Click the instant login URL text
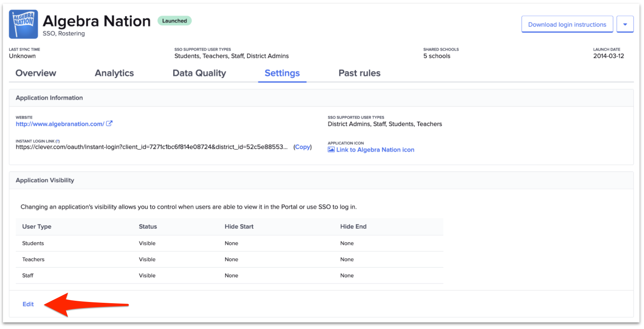 pyautogui.click(x=151, y=147)
